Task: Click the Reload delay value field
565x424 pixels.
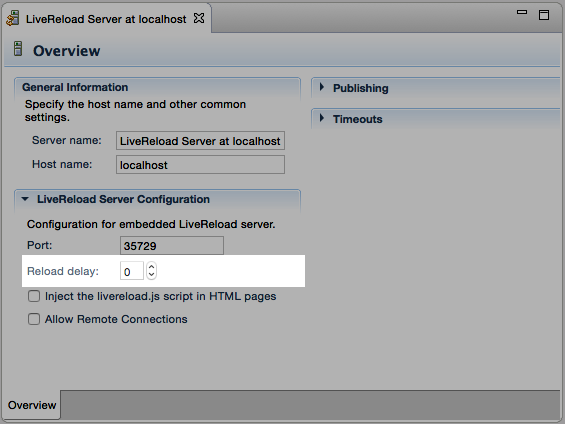Action: click(x=132, y=271)
